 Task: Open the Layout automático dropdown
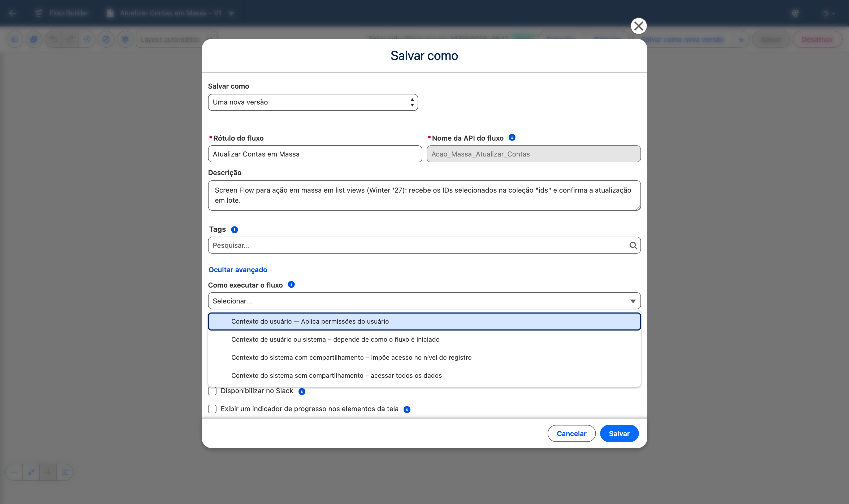pyautogui.click(x=177, y=40)
